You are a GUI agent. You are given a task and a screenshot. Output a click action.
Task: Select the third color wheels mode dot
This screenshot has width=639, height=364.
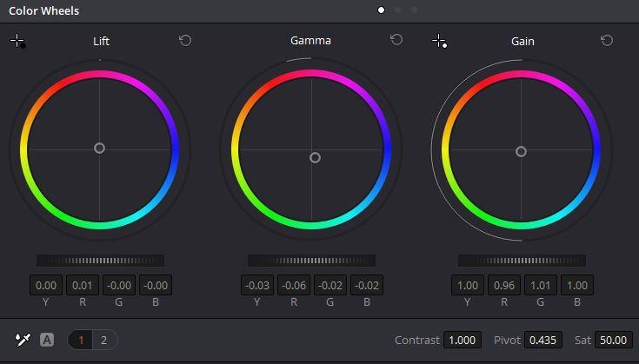414,10
